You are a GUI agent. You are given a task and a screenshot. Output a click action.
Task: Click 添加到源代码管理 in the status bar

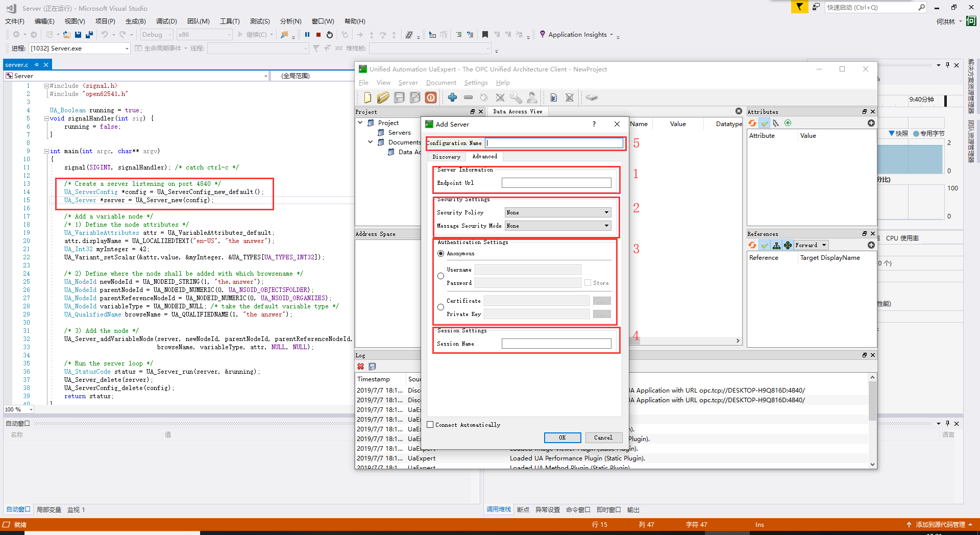(x=939, y=524)
